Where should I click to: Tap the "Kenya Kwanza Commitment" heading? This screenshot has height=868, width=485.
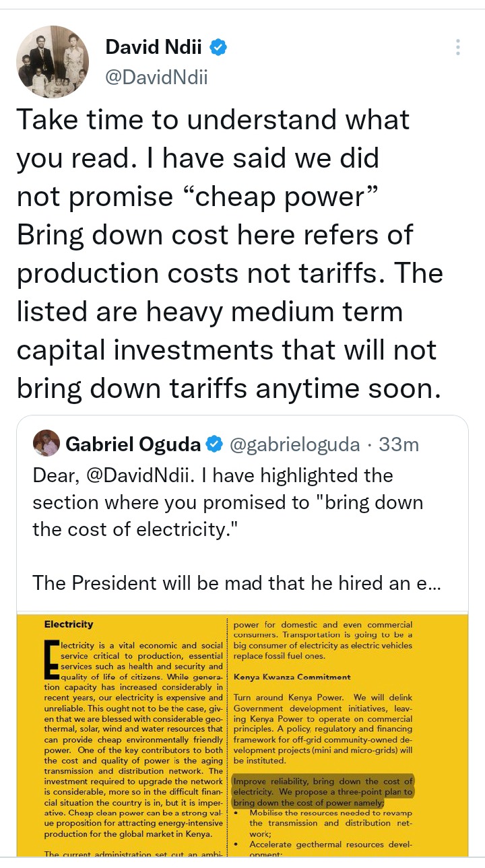pyautogui.click(x=292, y=677)
